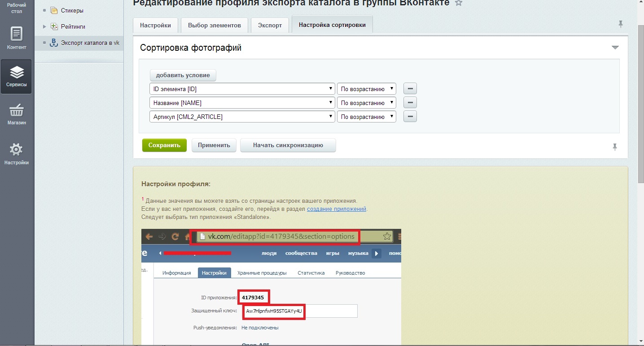Click the Сохранить button
The image size is (644, 346).
pos(164,145)
